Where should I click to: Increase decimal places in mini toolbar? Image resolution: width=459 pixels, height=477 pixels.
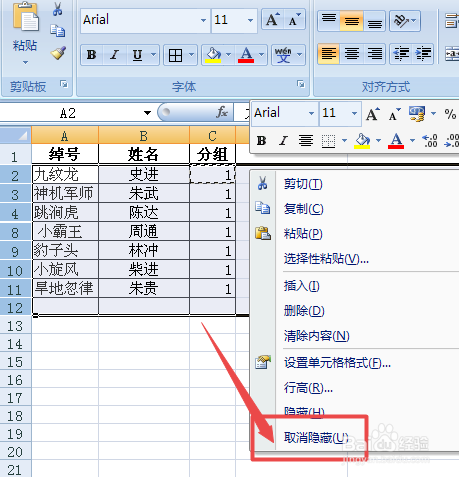click(429, 141)
